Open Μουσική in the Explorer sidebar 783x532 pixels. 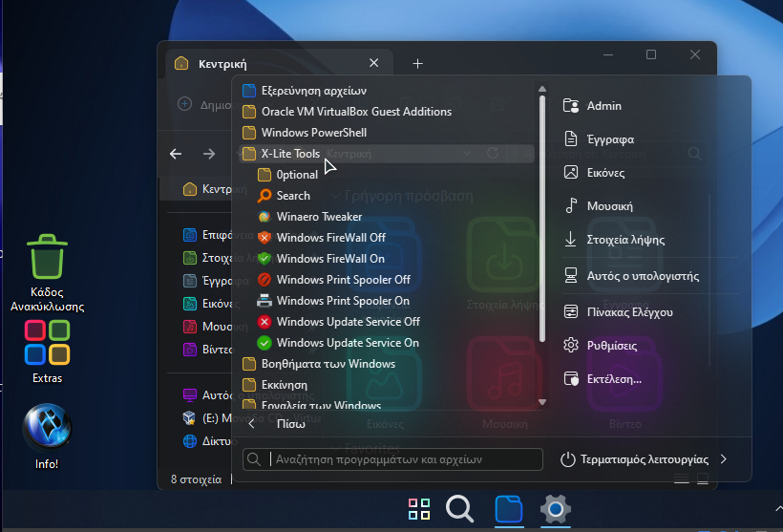(207, 327)
